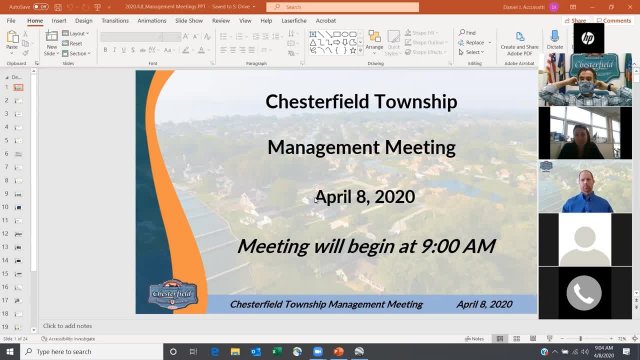The width and height of the screenshot is (640, 360).
Task: Open the Select dropdown
Action: coord(472,52)
